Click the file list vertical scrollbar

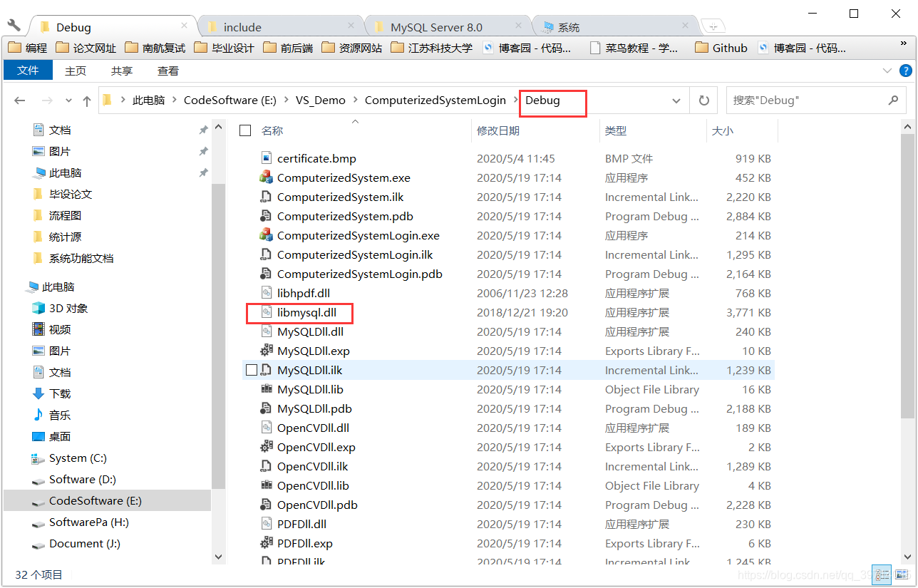click(x=907, y=274)
